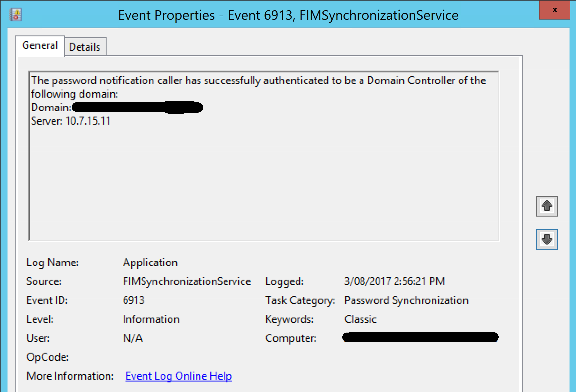The image size is (576, 392).
Task: Click the redacted Domain name in description
Action: (138, 107)
